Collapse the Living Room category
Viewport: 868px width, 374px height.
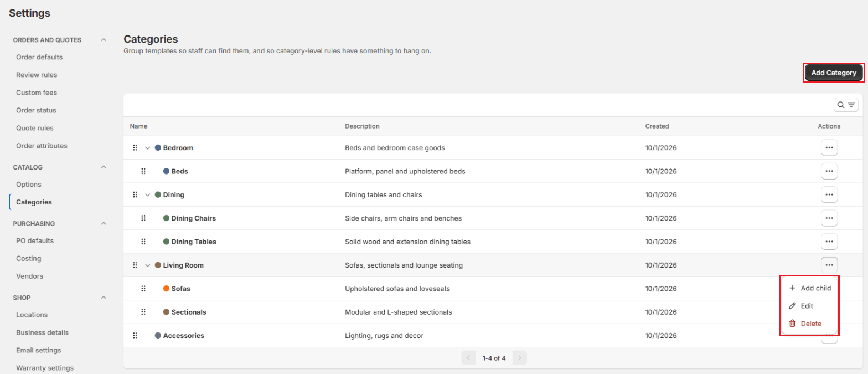click(148, 265)
